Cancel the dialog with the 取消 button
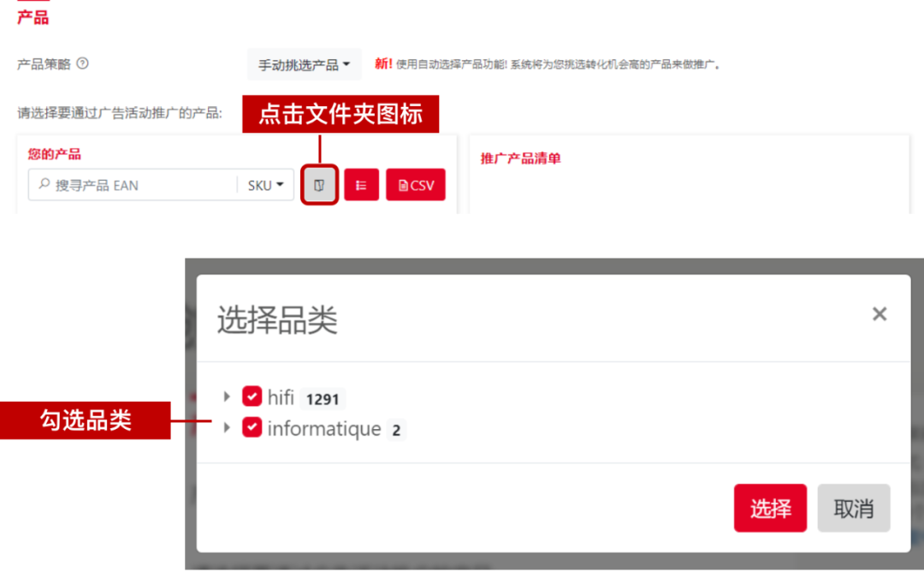Screen dimensions: 924x572 (x=853, y=507)
